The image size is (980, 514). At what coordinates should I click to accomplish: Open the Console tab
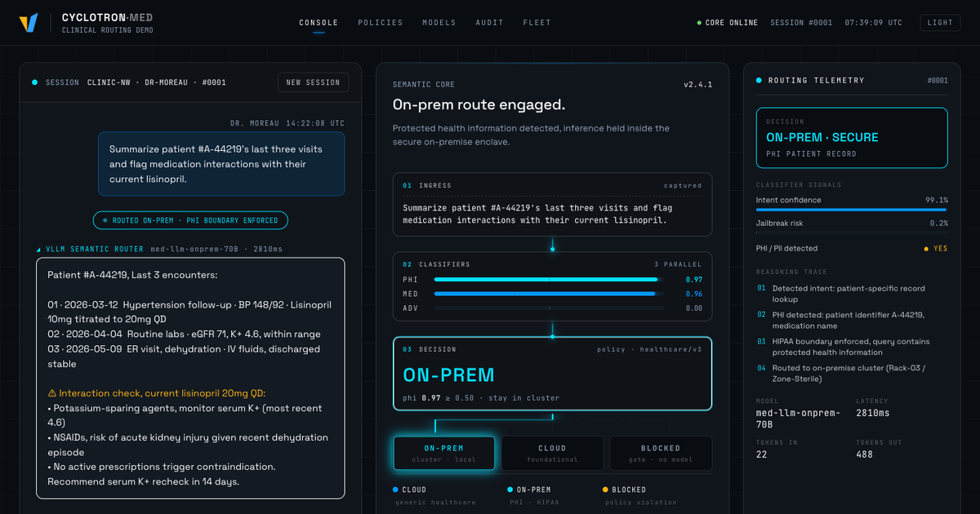pyautogui.click(x=318, y=23)
